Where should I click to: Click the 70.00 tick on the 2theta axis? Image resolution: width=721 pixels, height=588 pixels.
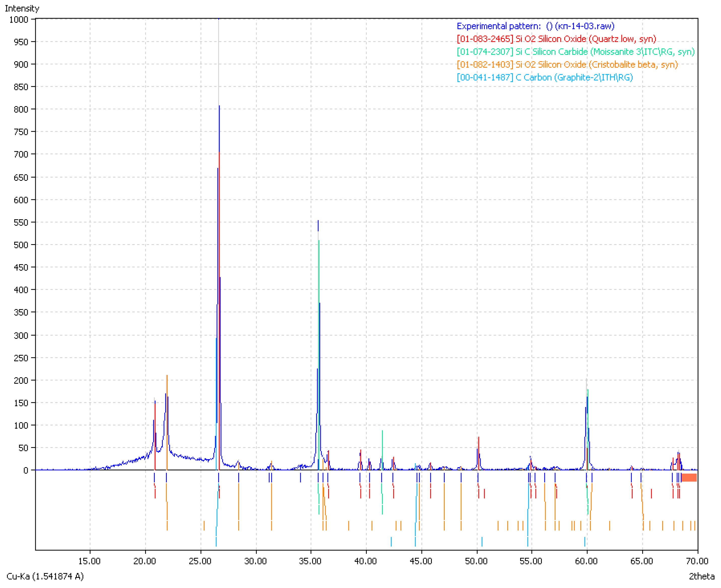tap(697, 561)
